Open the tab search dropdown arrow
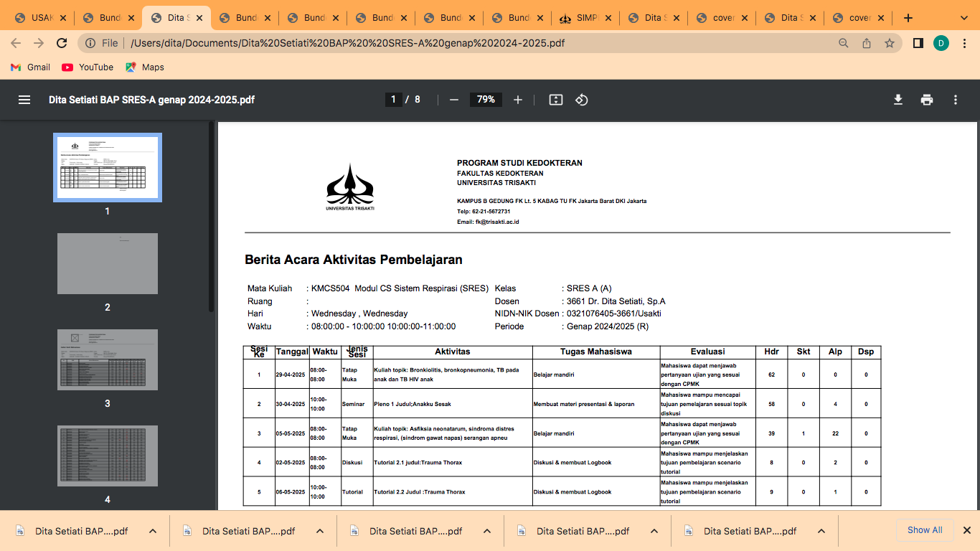The image size is (980, 551). point(965,17)
